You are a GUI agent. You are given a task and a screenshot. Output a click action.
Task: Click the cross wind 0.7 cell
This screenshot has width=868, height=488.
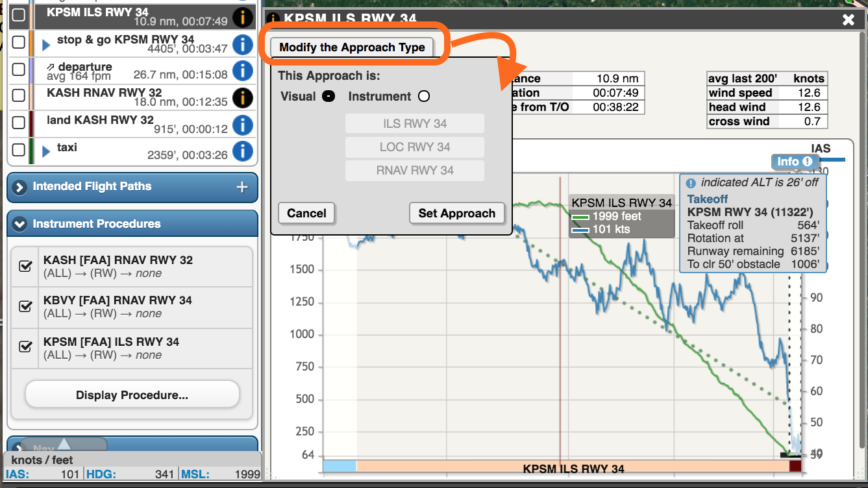pyautogui.click(x=802, y=121)
